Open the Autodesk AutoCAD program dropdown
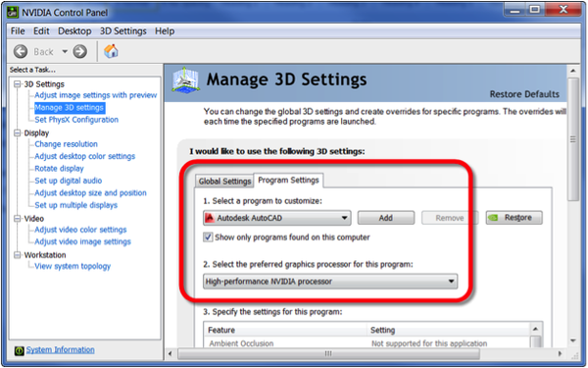The image size is (588, 368). [x=277, y=218]
